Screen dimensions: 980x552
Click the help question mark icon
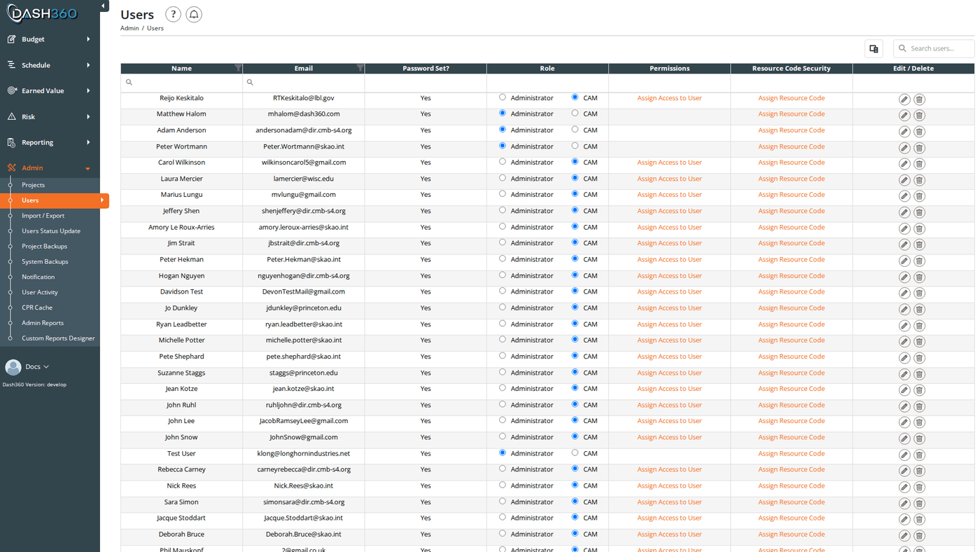coord(173,14)
